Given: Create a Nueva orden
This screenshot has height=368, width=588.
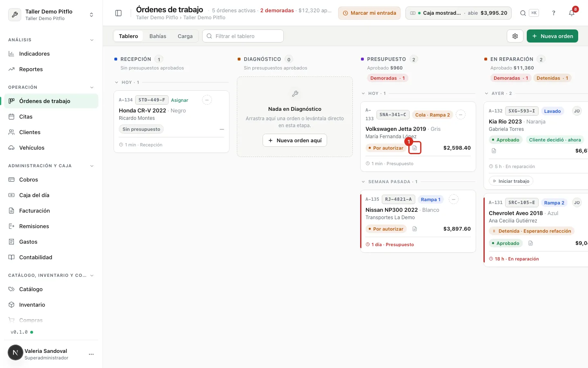Looking at the screenshot, I should point(552,36).
